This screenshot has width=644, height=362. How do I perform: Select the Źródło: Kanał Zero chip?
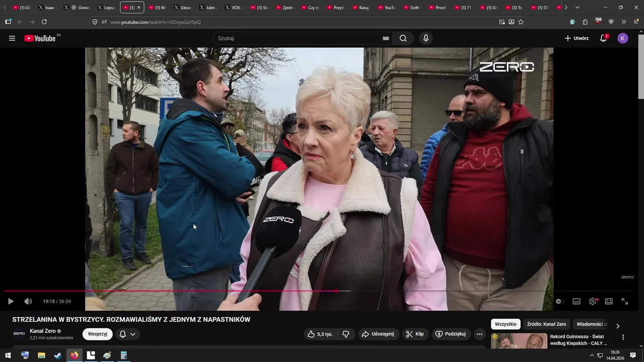(x=546, y=324)
